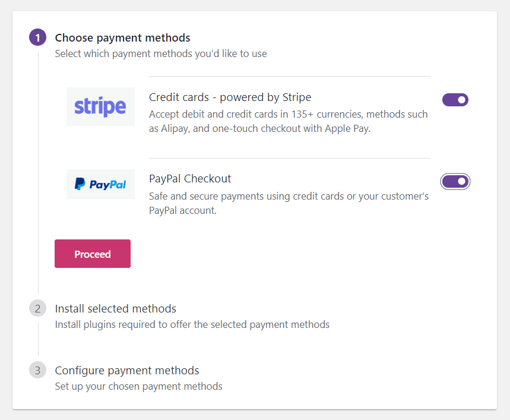Click the Stripe description mentioning Apple Pay
The height and width of the screenshot is (420, 510).
[288, 121]
